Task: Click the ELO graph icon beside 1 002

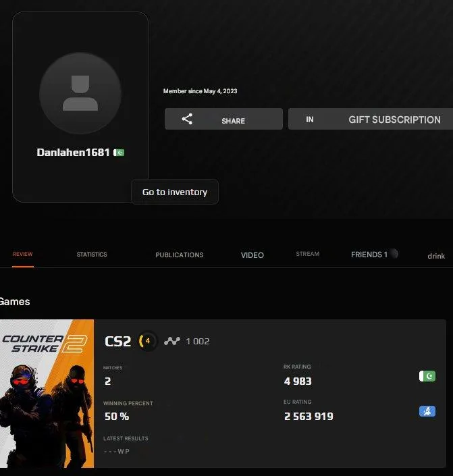Action: (x=172, y=341)
